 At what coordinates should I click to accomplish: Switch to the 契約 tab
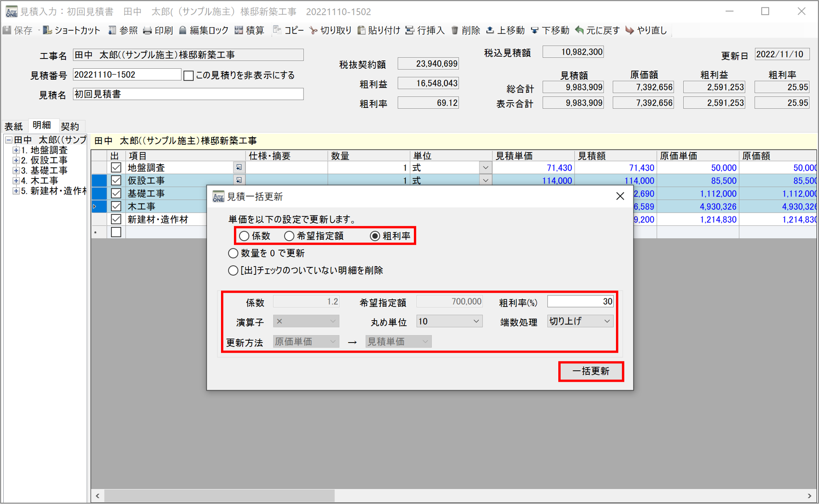pos(70,126)
